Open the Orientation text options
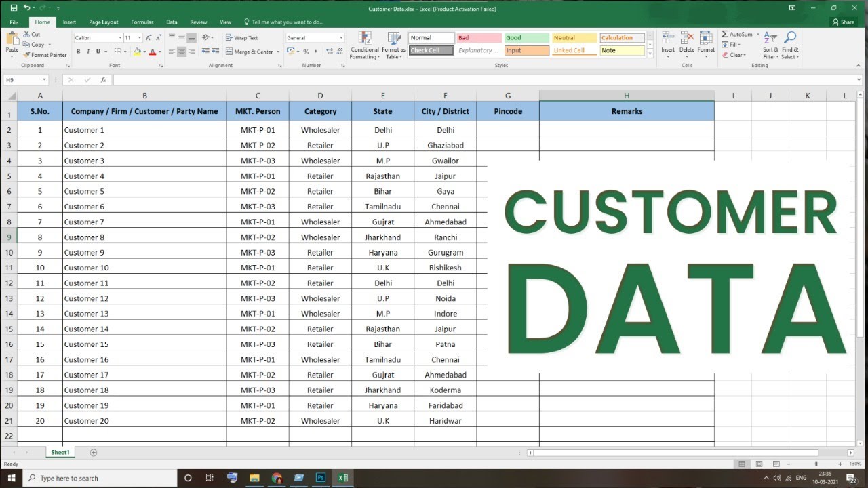Screen dimensions: 868x488 click(208, 38)
